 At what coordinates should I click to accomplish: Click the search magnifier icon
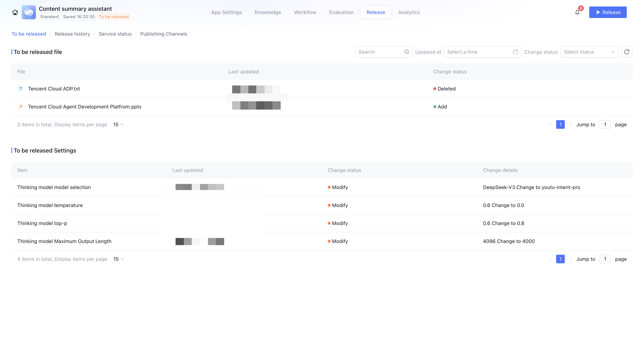tap(406, 52)
